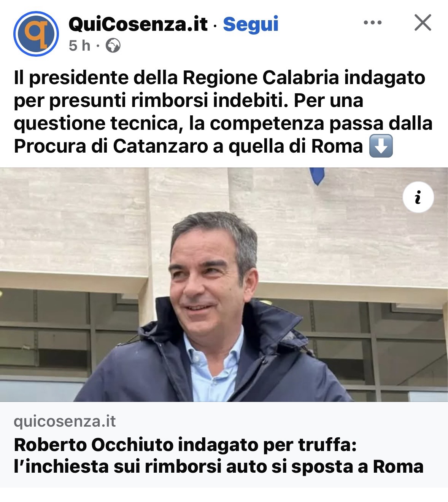The image size is (448, 502).
Task: Open the QuiCosenza.it profile avatar
Action: pos(36,34)
